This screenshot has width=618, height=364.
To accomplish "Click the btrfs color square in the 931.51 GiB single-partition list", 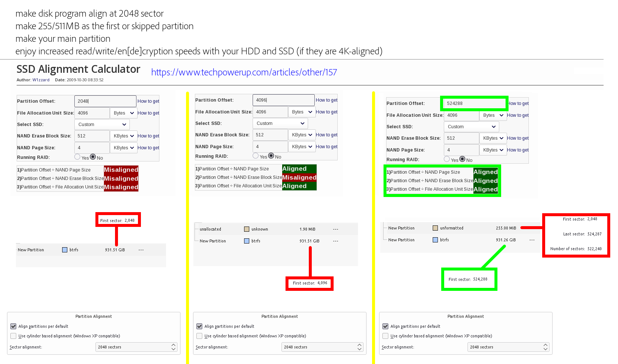I will pyautogui.click(x=65, y=250).
